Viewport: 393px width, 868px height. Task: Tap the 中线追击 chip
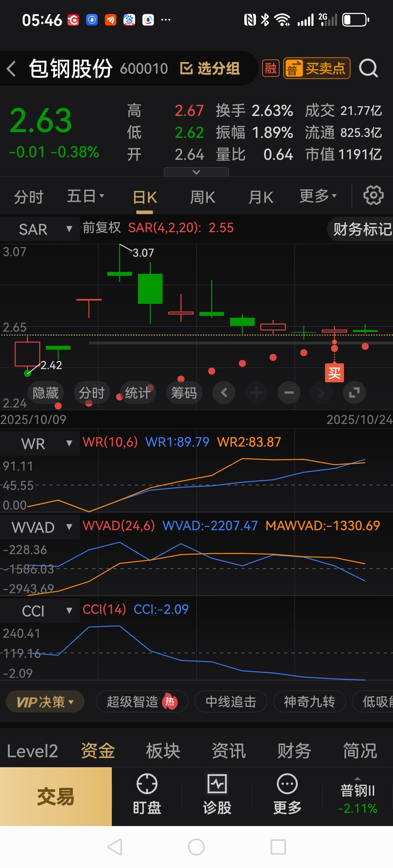click(x=231, y=702)
